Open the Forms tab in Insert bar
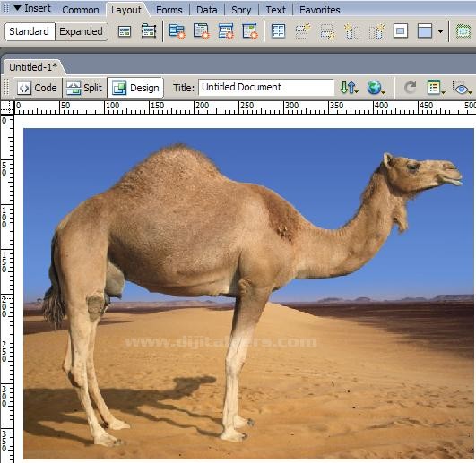Viewport: 476px width, 463px height. click(x=169, y=10)
